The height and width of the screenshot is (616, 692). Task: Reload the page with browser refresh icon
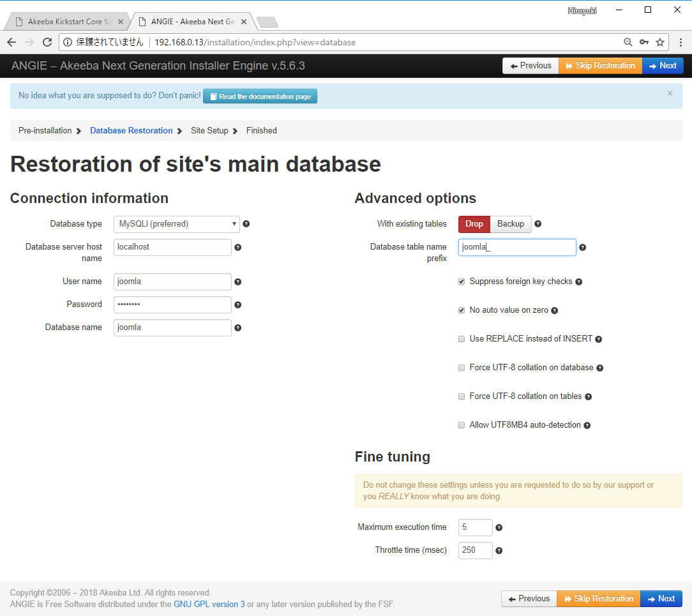tap(47, 42)
